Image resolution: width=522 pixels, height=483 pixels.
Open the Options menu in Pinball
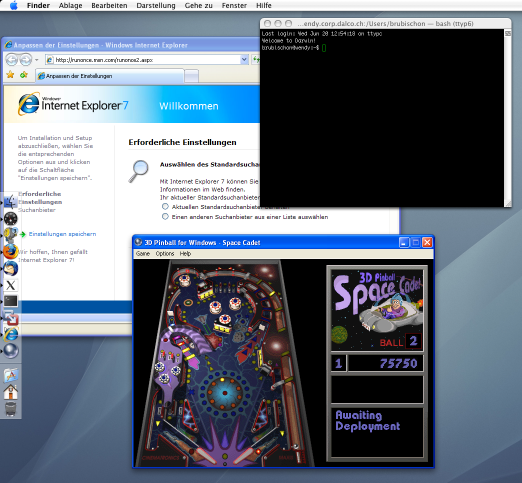[x=165, y=254]
